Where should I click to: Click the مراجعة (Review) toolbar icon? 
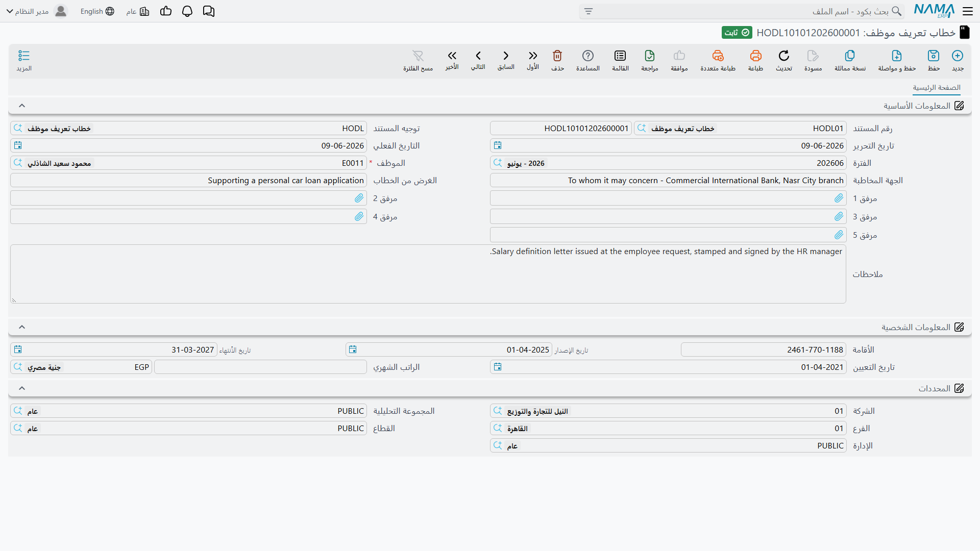650,56
